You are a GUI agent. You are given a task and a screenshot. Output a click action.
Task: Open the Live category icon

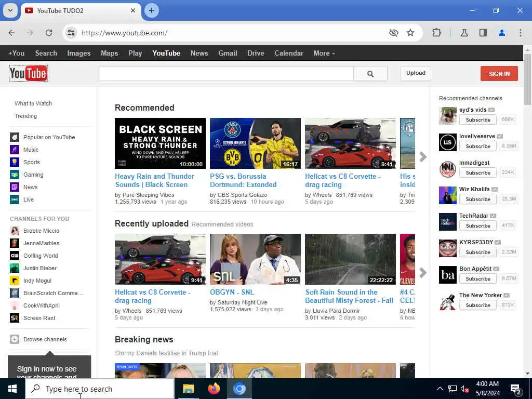tap(15, 199)
